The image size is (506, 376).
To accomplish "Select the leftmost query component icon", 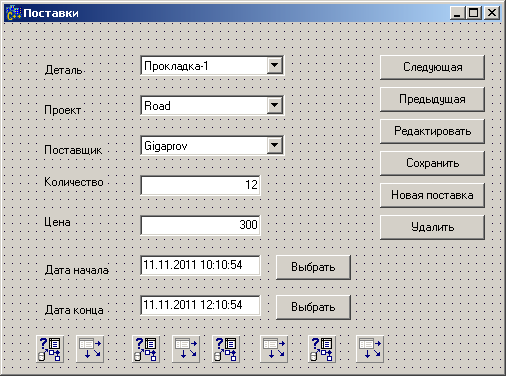I will 50,349.
